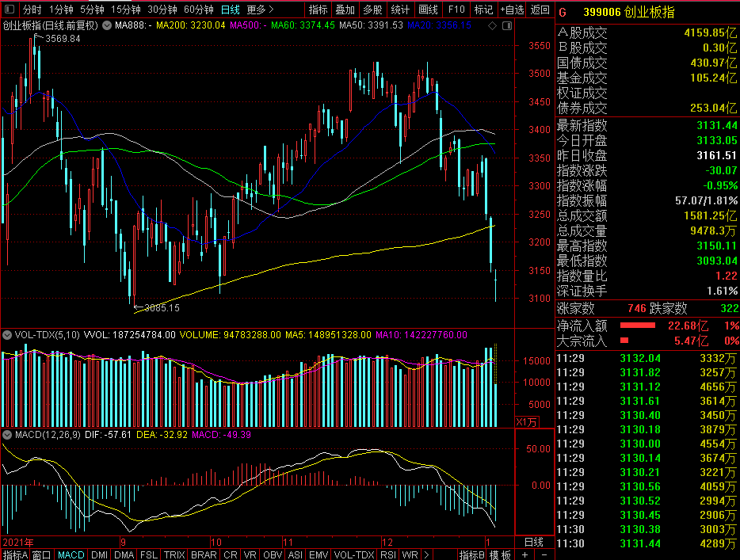Click the red G icon beside 399006
Image resolution: width=740 pixels, height=560 pixels.
[563, 12]
